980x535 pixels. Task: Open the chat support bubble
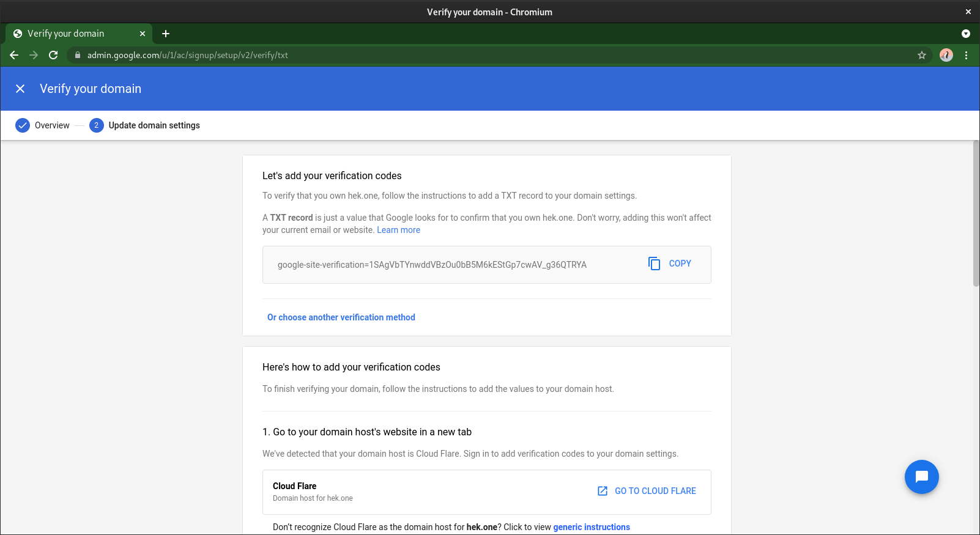(x=921, y=477)
